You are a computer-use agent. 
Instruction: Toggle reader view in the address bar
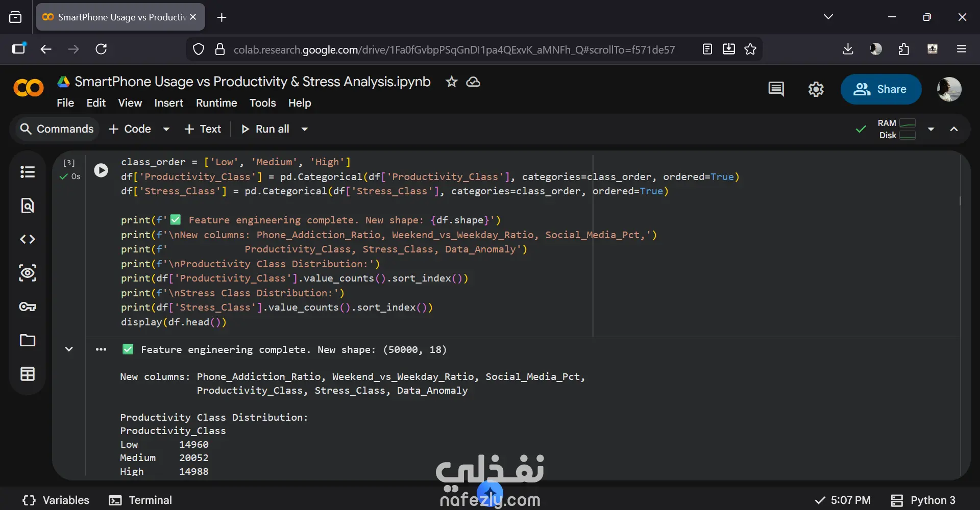tap(707, 49)
